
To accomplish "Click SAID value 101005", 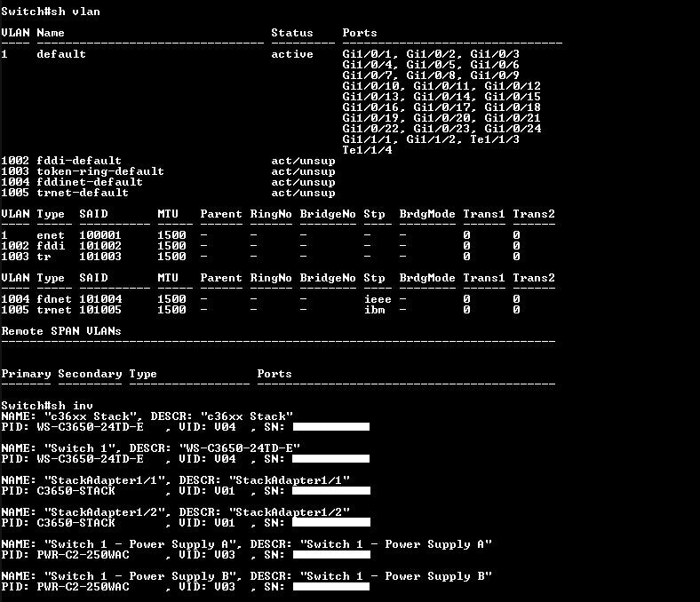I will click(100, 310).
